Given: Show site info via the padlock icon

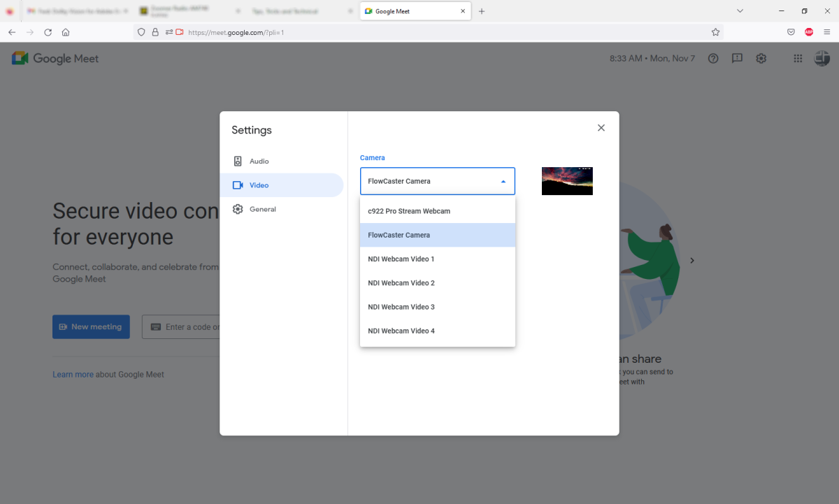Looking at the screenshot, I should (x=155, y=32).
